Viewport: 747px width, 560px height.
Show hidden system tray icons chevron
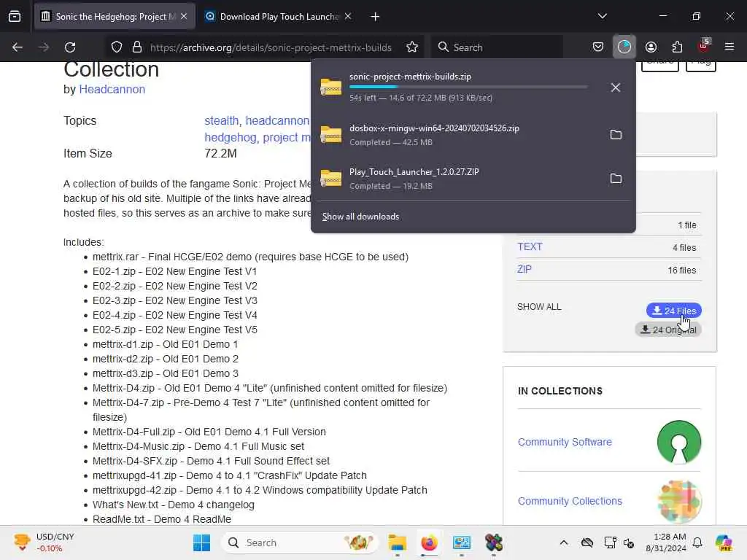564,542
